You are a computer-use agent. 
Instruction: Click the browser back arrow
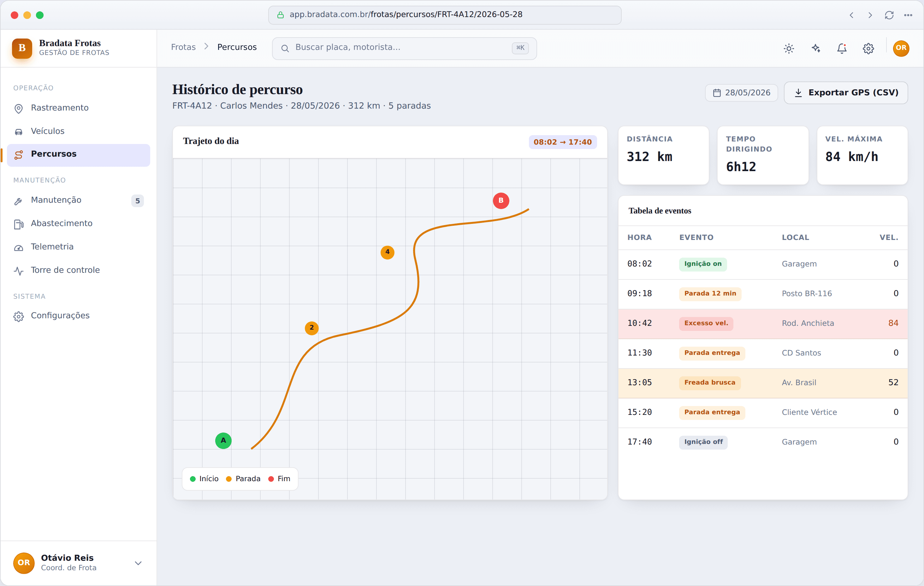[851, 15]
